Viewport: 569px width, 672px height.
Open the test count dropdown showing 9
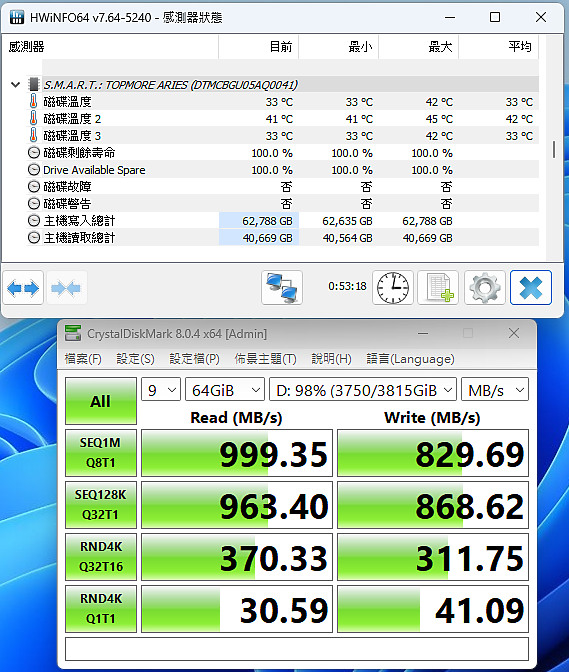click(x=161, y=390)
